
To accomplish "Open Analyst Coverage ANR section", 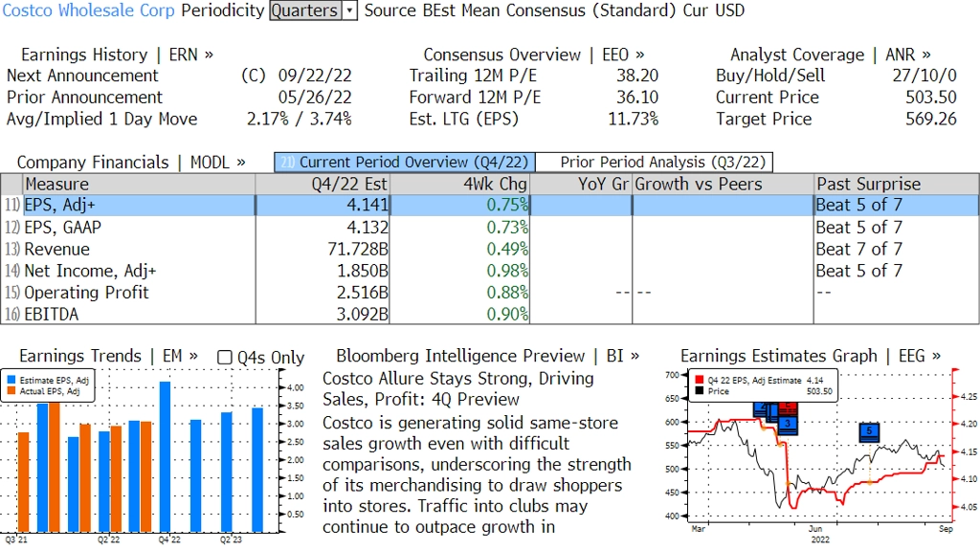I will (x=830, y=55).
